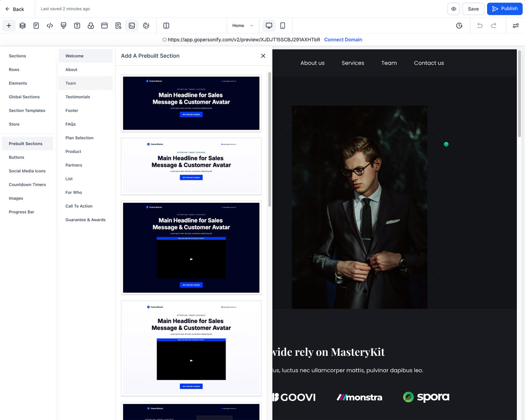
Task: Open the settings sliders icon
Action: tap(516, 26)
